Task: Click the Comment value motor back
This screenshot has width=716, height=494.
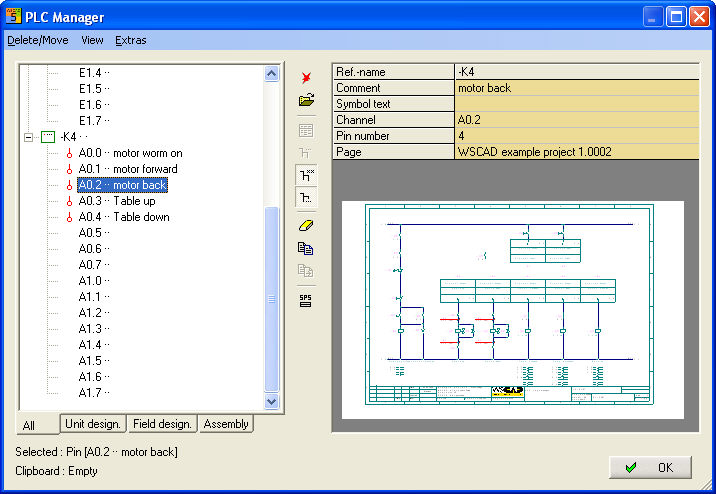Action: click(x=577, y=88)
